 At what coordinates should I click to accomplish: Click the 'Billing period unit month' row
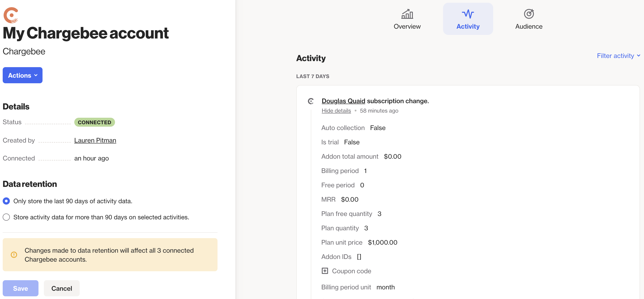[358, 287]
